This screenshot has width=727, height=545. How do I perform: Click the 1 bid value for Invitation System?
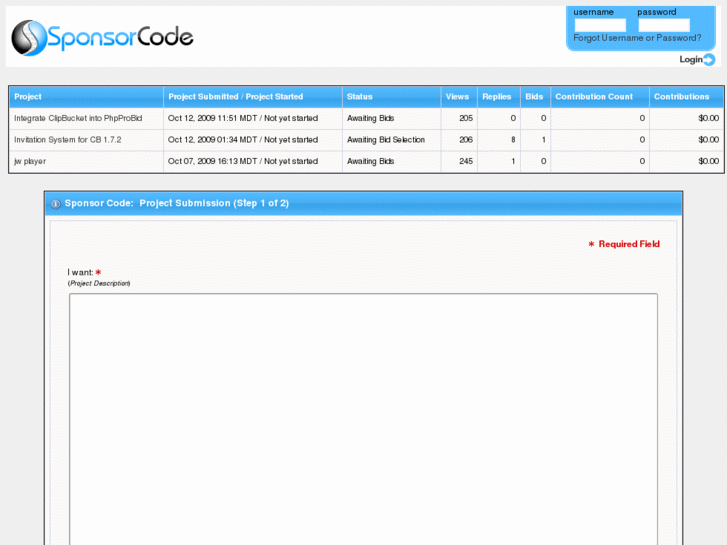[x=543, y=140]
